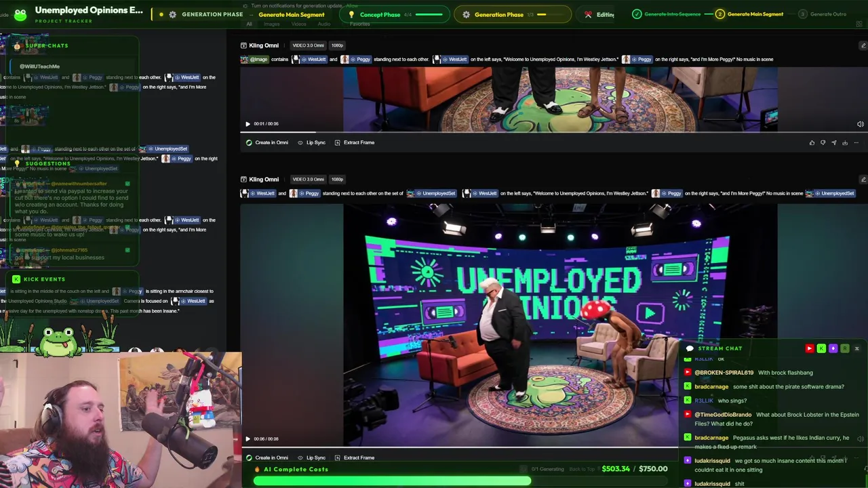Click the purple Twitch icon in Stream Chat

click(x=833, y=348)
